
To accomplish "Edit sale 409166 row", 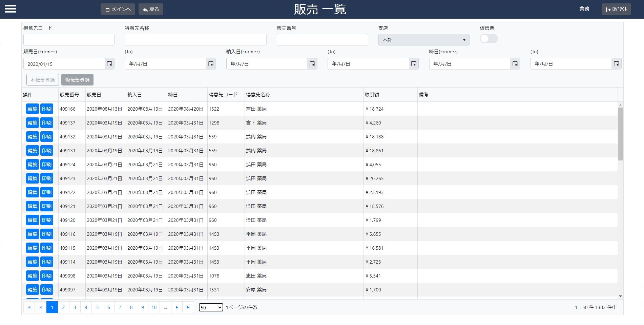I will [33, 109].
